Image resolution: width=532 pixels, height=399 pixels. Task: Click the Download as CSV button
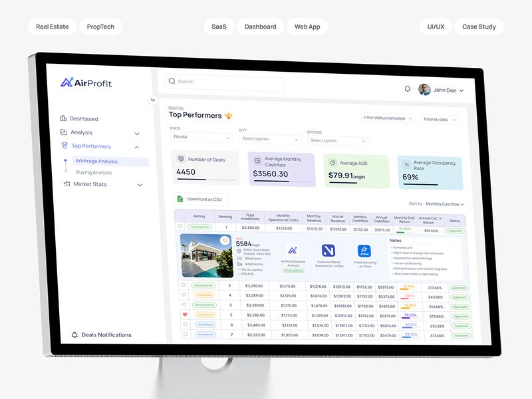201,199
